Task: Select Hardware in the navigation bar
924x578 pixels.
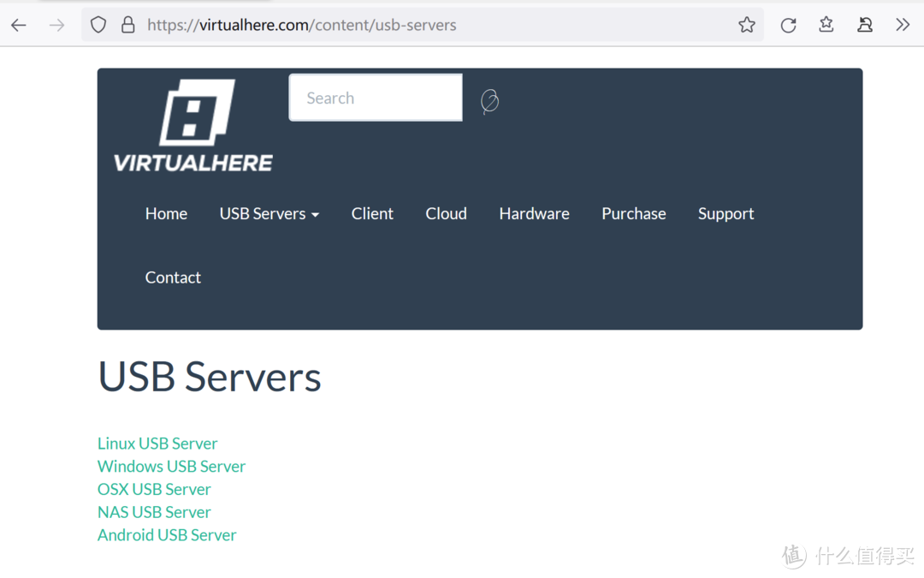Action: click(x=534, y=214)
